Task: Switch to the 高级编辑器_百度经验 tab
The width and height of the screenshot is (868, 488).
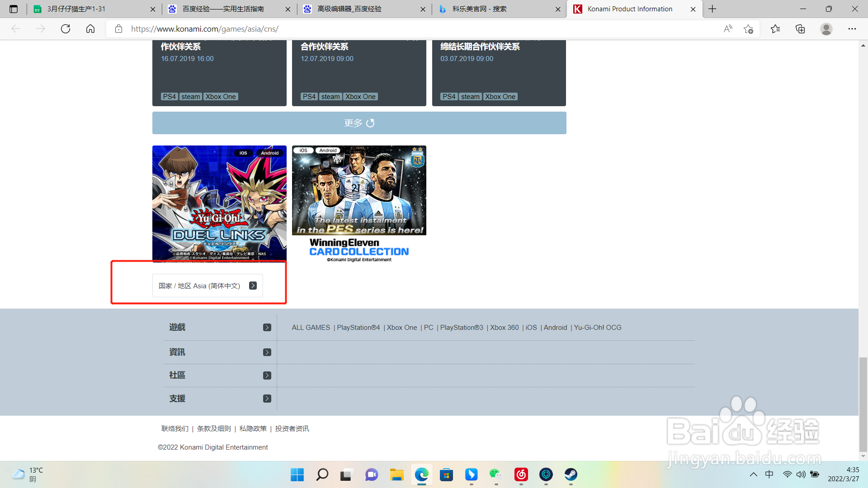Action: click(349, 9)
